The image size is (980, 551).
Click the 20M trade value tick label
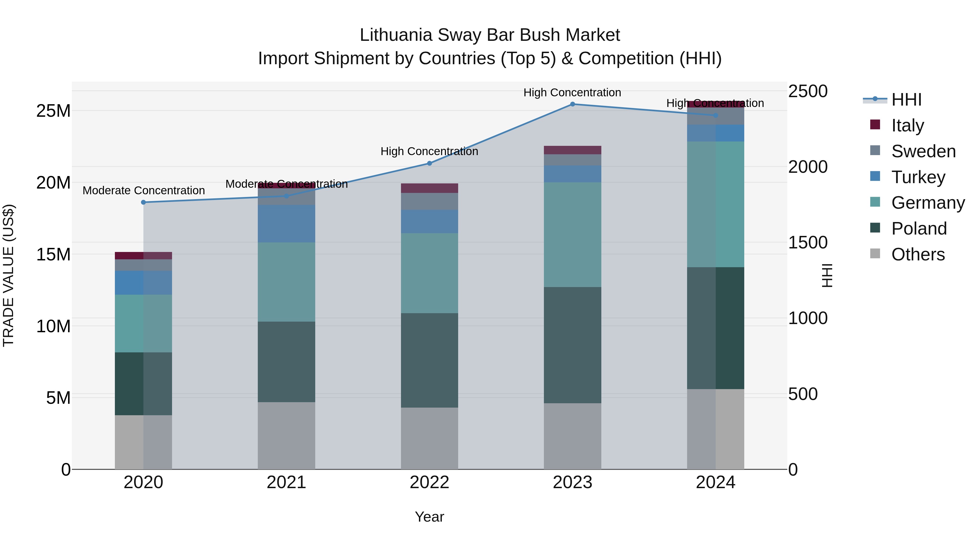pos(53,183)
